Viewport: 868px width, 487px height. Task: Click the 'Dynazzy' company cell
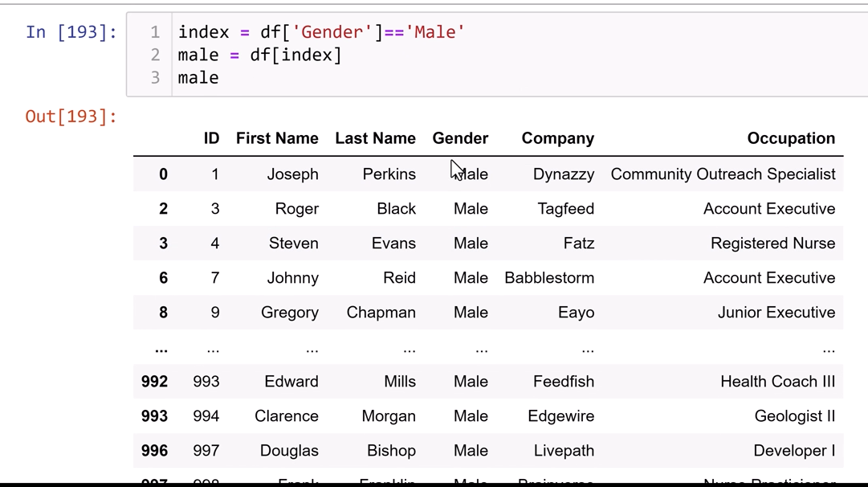click(564, 174)
